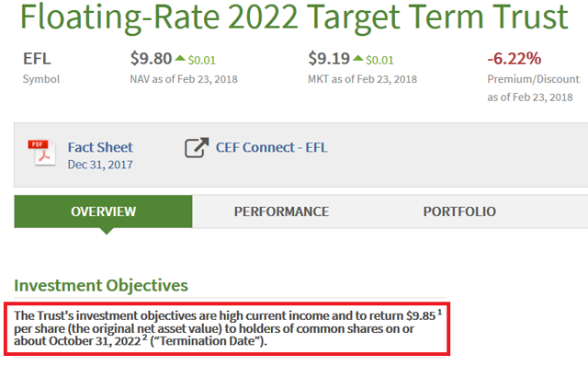Screen dimensions: 588x366
Task: Click the green NAV up-arrow indicator
Action: tap(180, 58)
